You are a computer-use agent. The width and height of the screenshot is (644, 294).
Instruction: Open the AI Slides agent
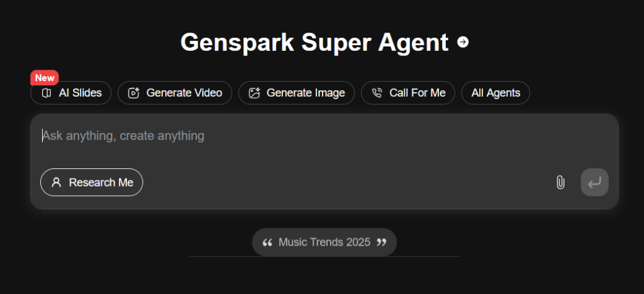click(70, 93)
